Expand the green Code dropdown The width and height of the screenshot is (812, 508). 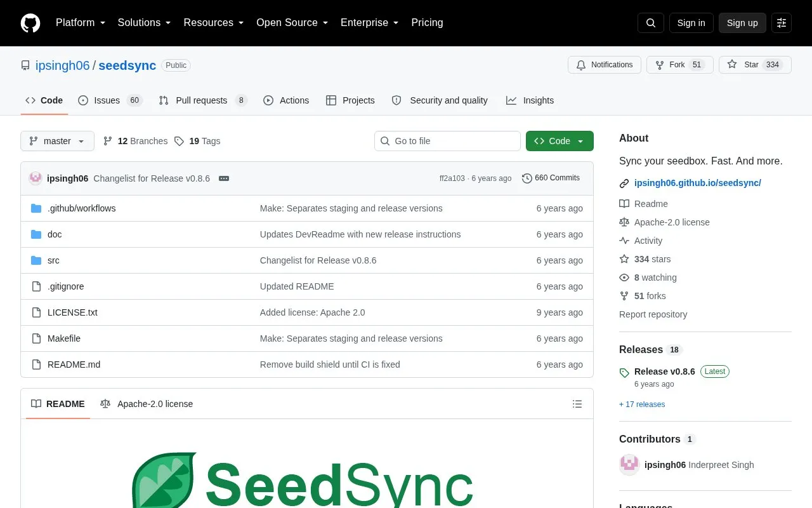pos(560,141)
